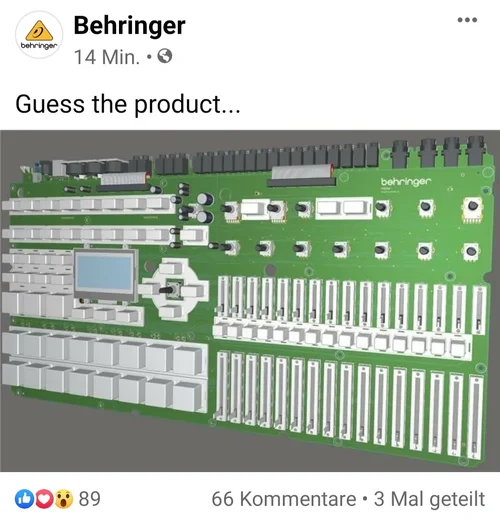Open the circuit board render image
This screenshot has width=500, height=524.
250,301
